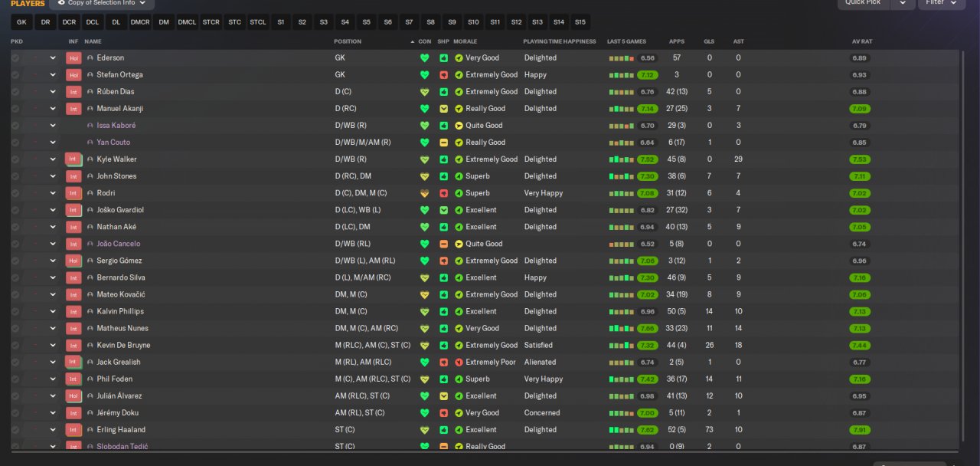Click Jack Grealish's red Extremely Poor morale icon

coord(459,362)
